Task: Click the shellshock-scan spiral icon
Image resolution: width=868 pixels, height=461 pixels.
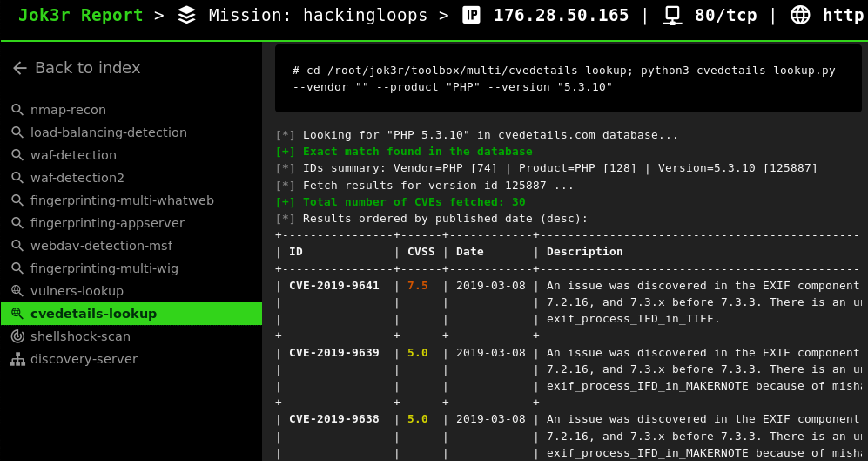Action: [x=17, y=336]
